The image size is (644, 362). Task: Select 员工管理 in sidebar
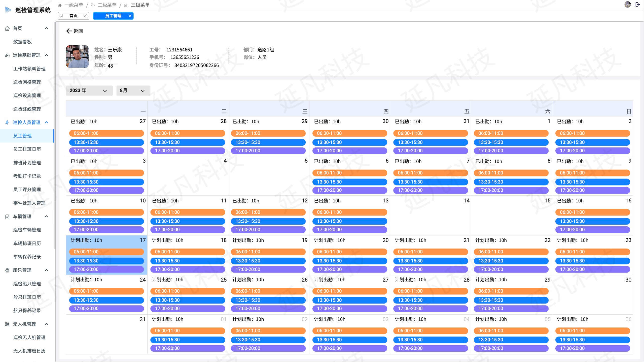27,136
